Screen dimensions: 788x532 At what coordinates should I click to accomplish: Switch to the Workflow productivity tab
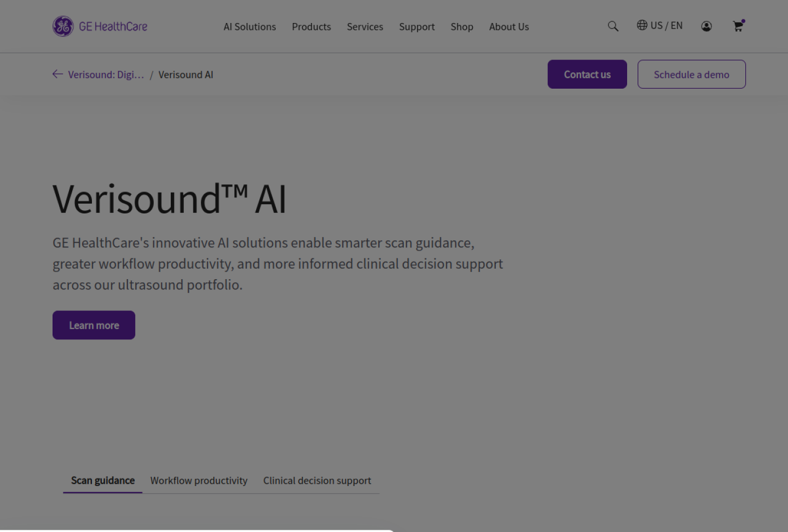[x=199, y=481]
